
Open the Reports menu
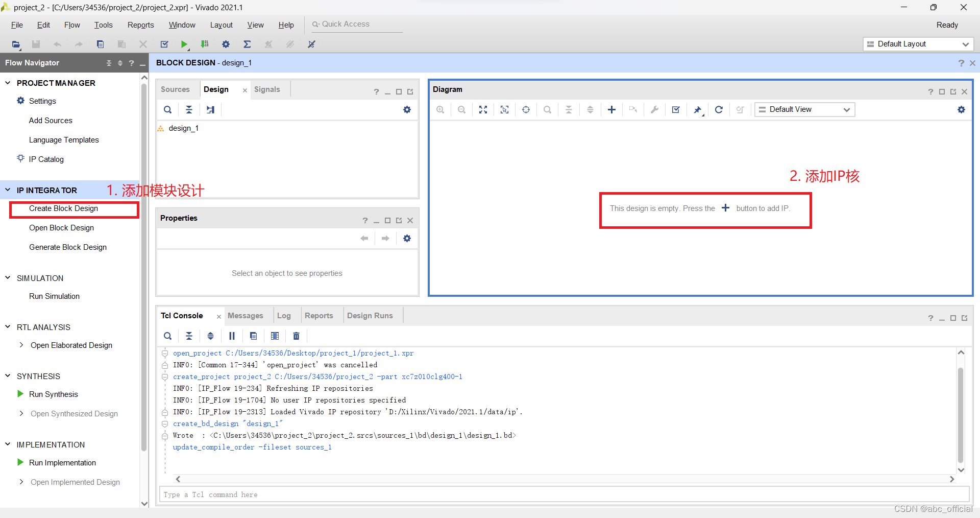pos(140,25)
